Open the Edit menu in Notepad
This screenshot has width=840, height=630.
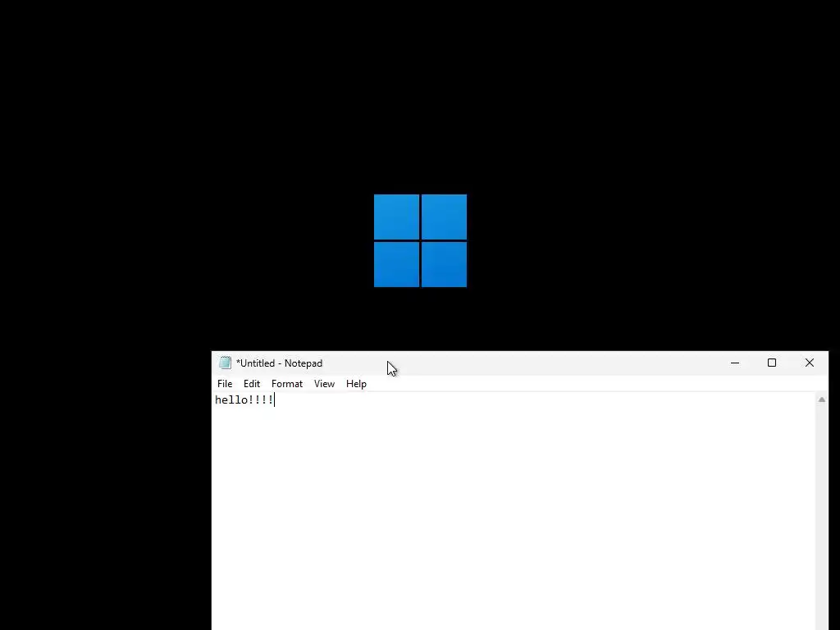(251, 384)
